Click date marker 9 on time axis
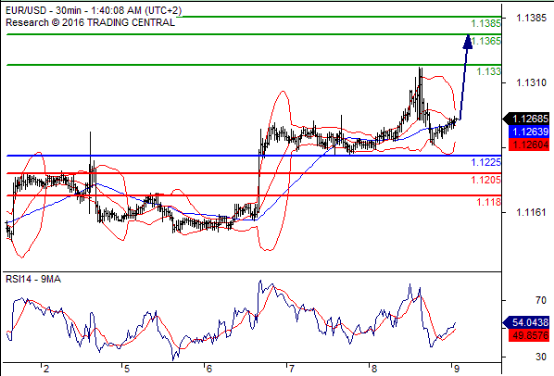Image resolution: width=554 pixels, height=376 pixels. pyautogui.click(x=456, y=369)
